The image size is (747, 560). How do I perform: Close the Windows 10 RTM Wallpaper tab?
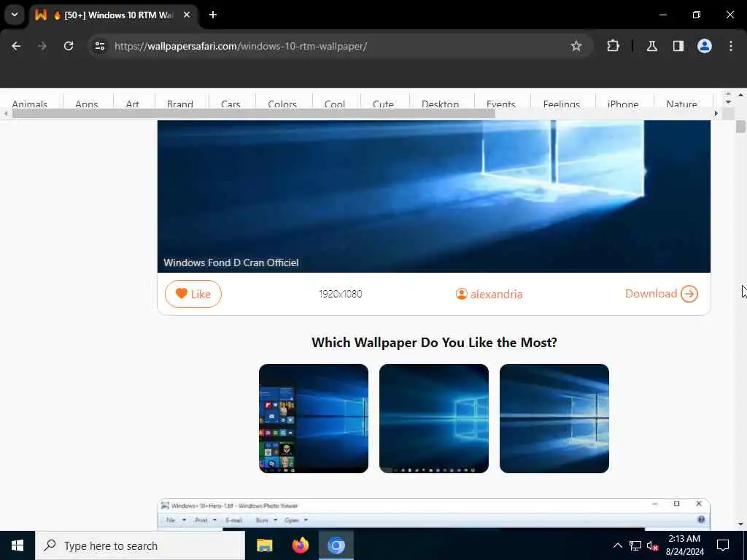pos(187,15)
